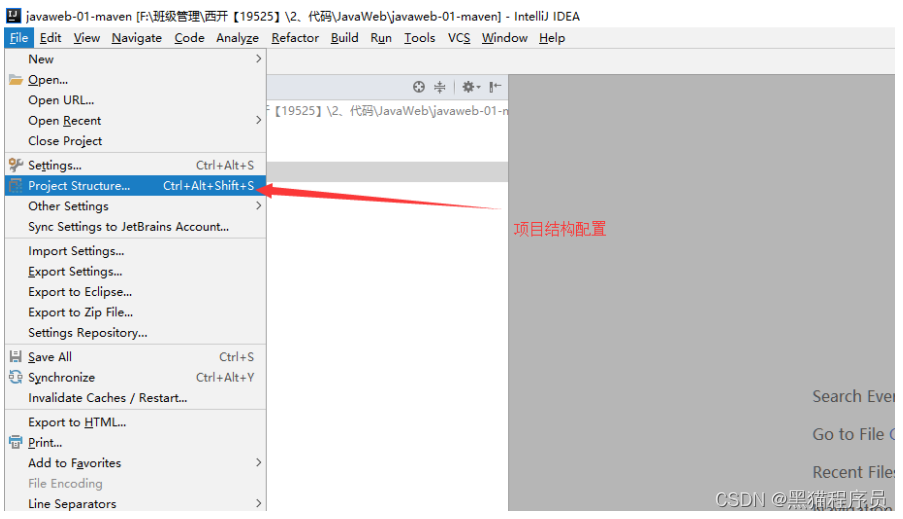This screenshot has height=519, width=903.
Task: Expand the Add to Favorites submenu arrow
Action: coord(259,463)
